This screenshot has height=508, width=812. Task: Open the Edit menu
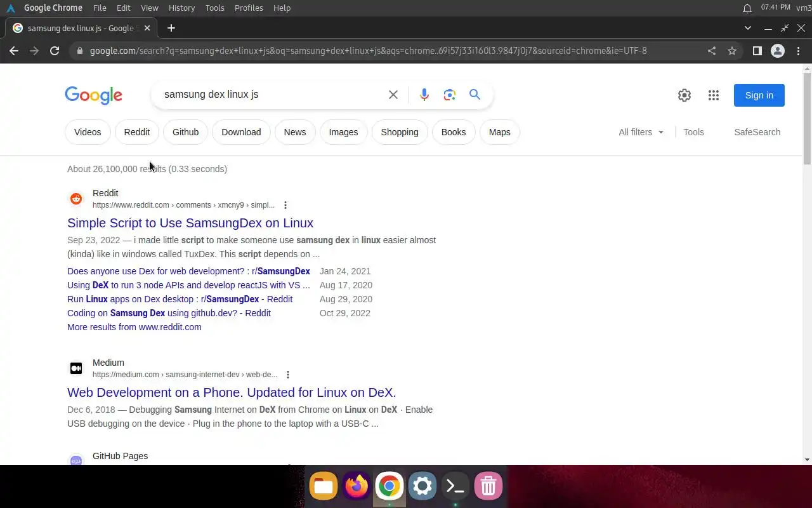(124, 8)
